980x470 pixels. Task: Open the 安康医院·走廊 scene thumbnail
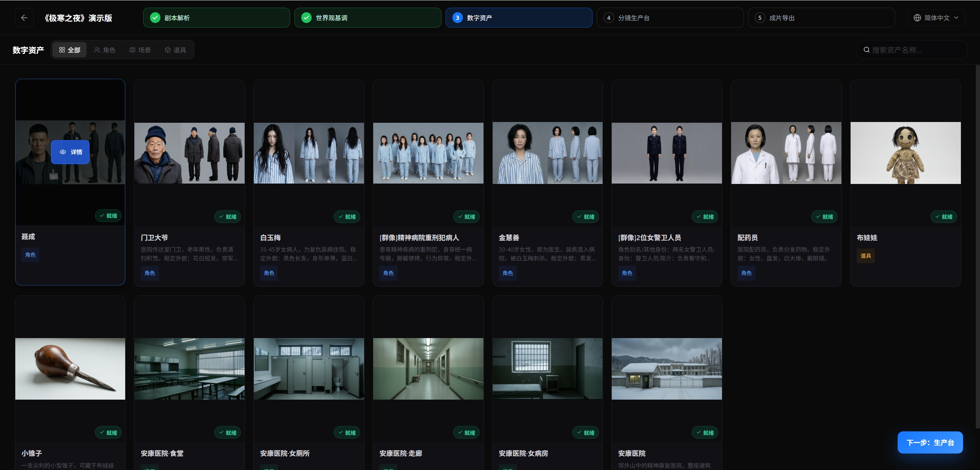(428, 369)
